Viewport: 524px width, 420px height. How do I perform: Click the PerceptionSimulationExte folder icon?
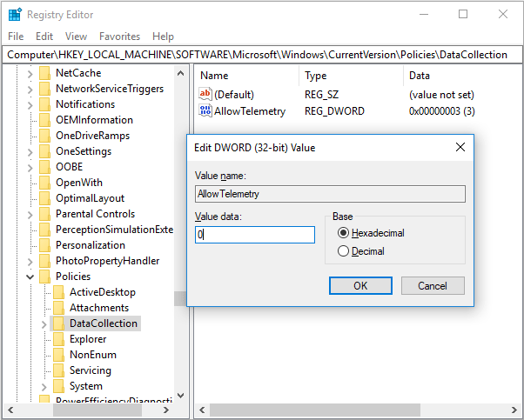point(44,230)
